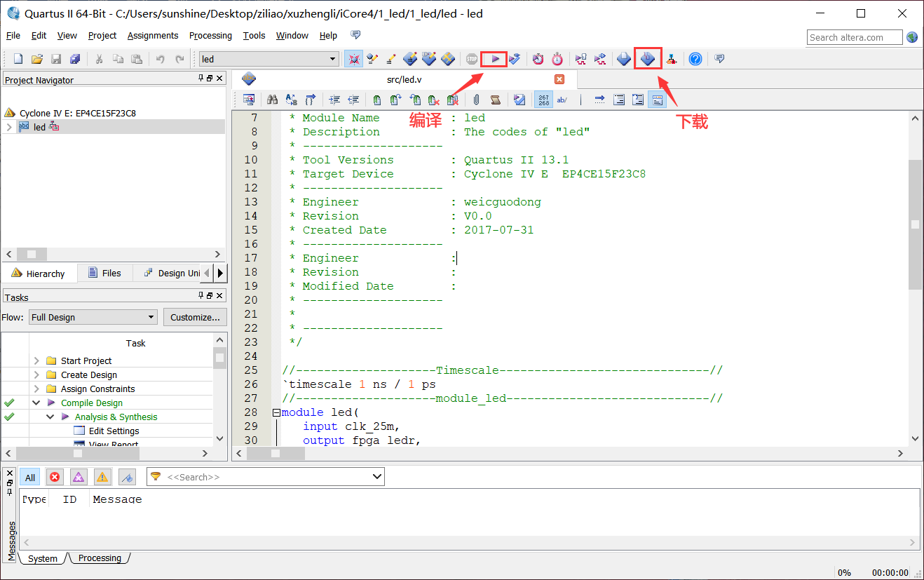
Task: Open the Assignments menu
Action: click(x=153, y=35)
